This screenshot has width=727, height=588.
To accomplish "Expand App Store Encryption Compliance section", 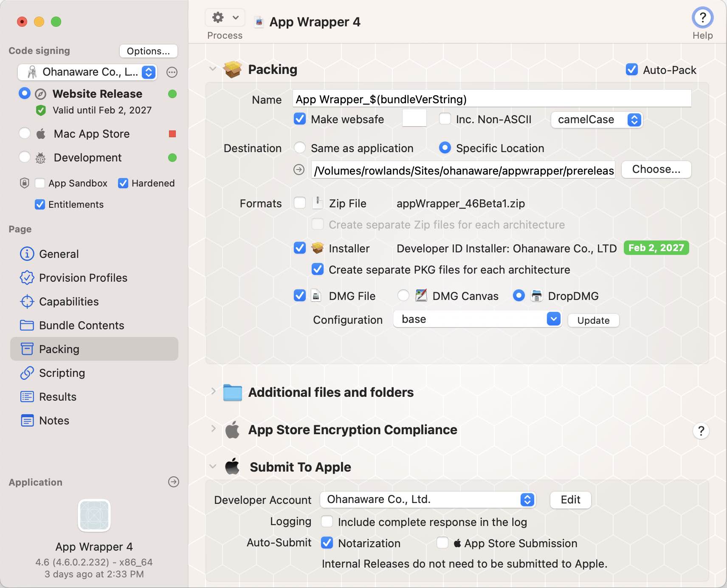I will pyautogui.click(x=213, y=429).
